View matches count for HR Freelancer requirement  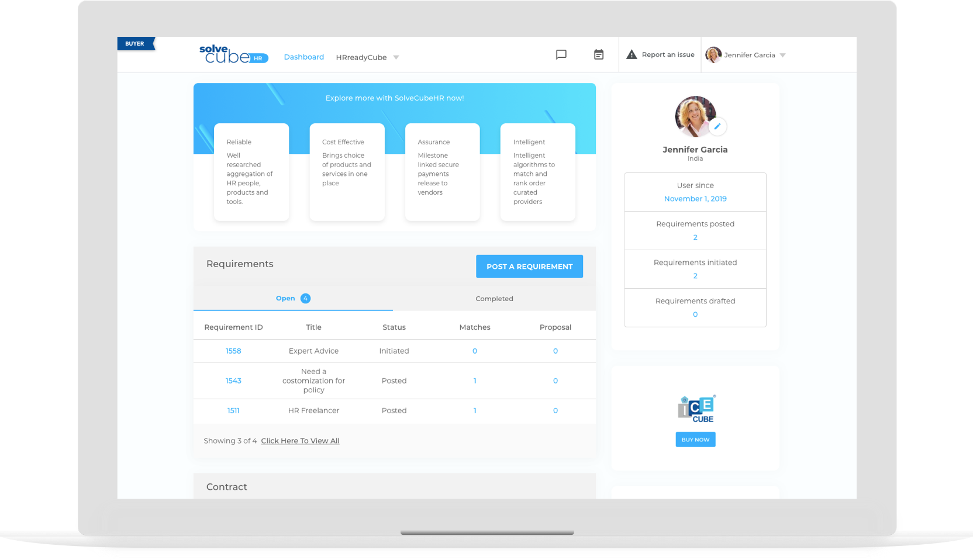coord(475,410)
